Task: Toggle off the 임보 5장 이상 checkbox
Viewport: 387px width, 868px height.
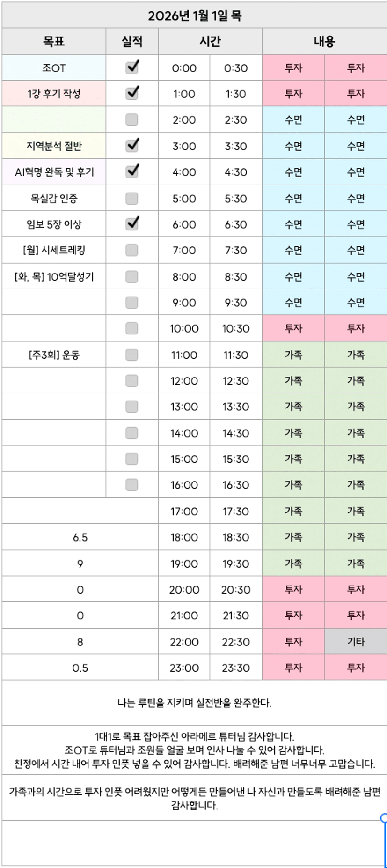Action: [x=132, y=224]
